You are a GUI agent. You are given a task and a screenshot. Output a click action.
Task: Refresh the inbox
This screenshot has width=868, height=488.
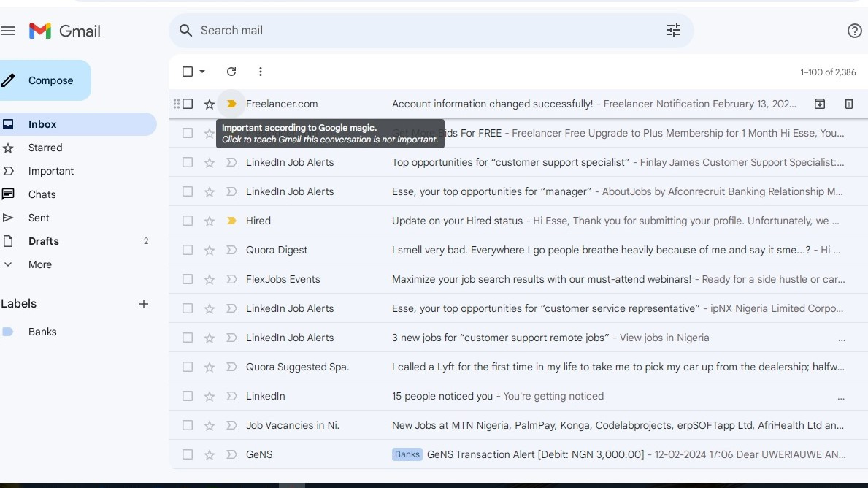pos(231,72)
